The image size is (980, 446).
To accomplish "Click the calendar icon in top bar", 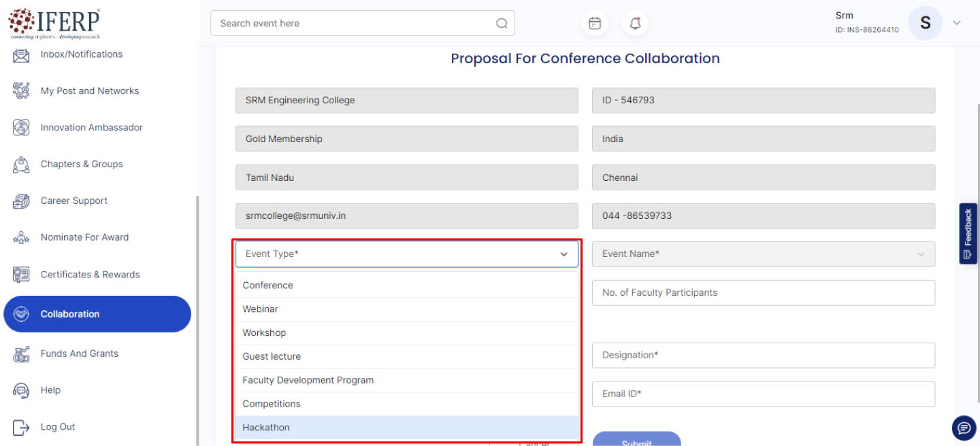I will click(595, 24).
